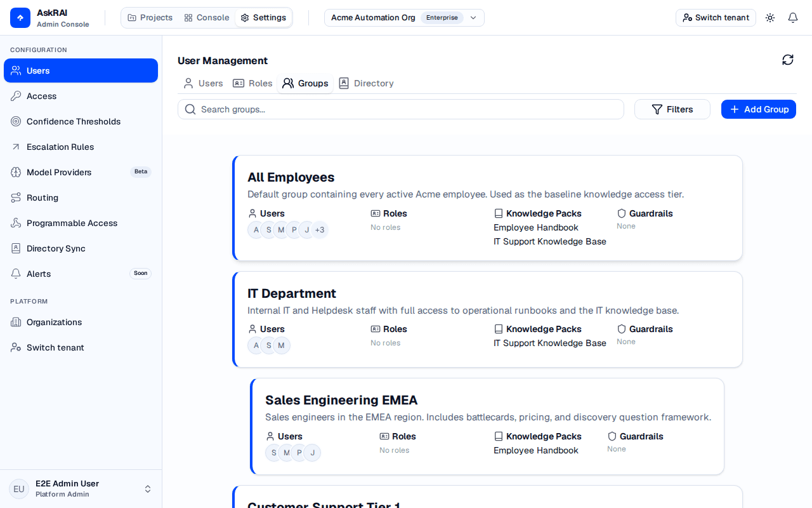Open the Sales Engineering EMEA group title
812x508 pixels.
click(341, 400)
